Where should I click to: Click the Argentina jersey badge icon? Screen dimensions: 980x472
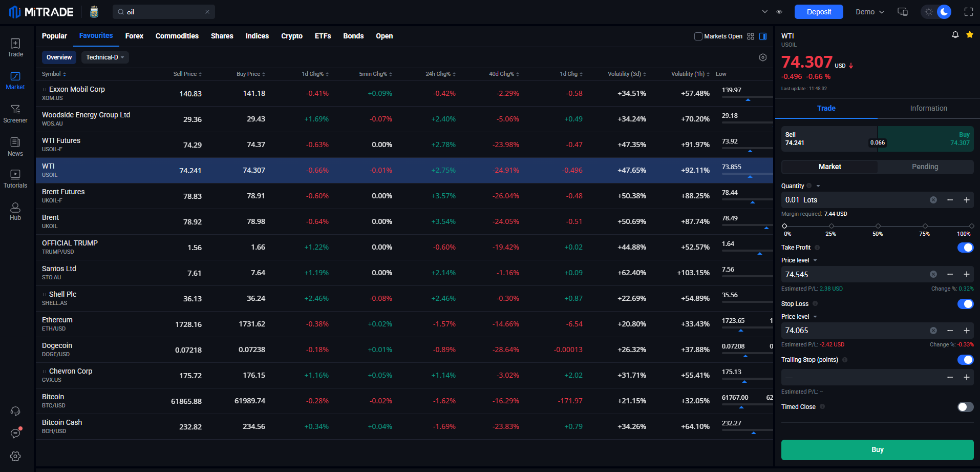click(94, 12)
